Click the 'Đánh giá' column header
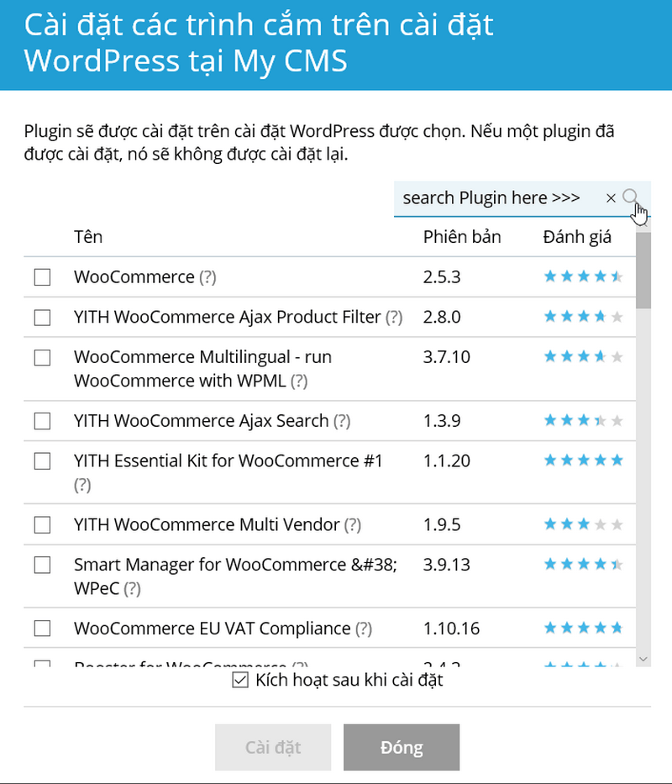 point(577,237)
